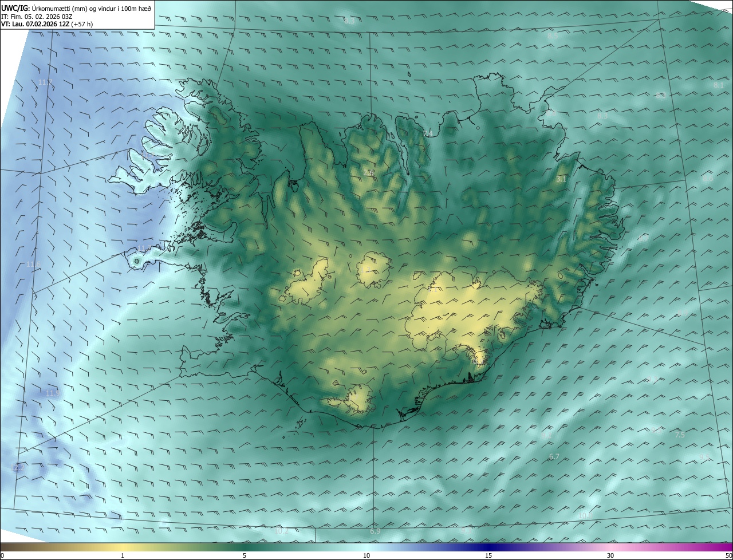
Task: Click the '5' tick label on the color scale
Action: point(245,555)
